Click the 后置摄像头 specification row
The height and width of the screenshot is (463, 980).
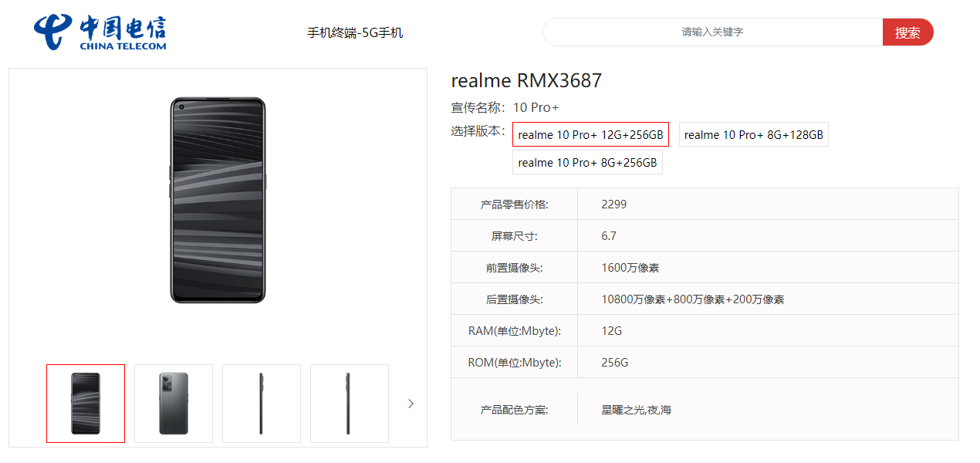pyautogui.click(x=705, y=299)
